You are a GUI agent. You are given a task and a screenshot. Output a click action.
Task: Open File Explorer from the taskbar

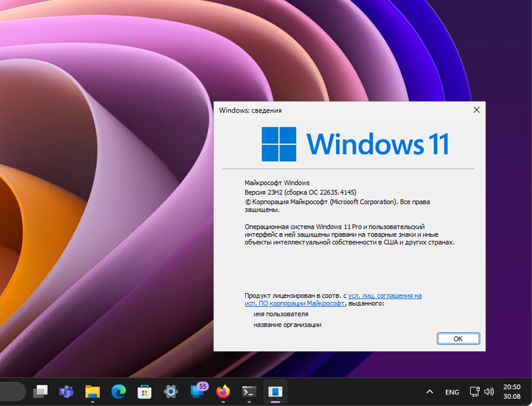click(x=92, y=392)
